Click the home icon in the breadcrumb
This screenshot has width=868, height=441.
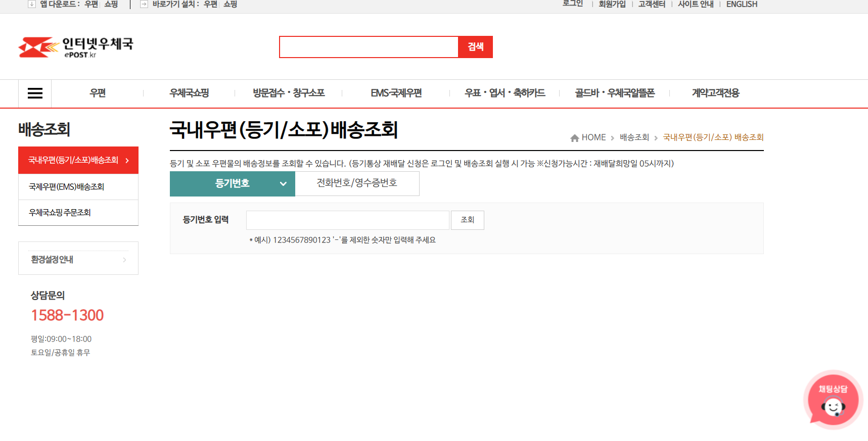pos(574,138)
